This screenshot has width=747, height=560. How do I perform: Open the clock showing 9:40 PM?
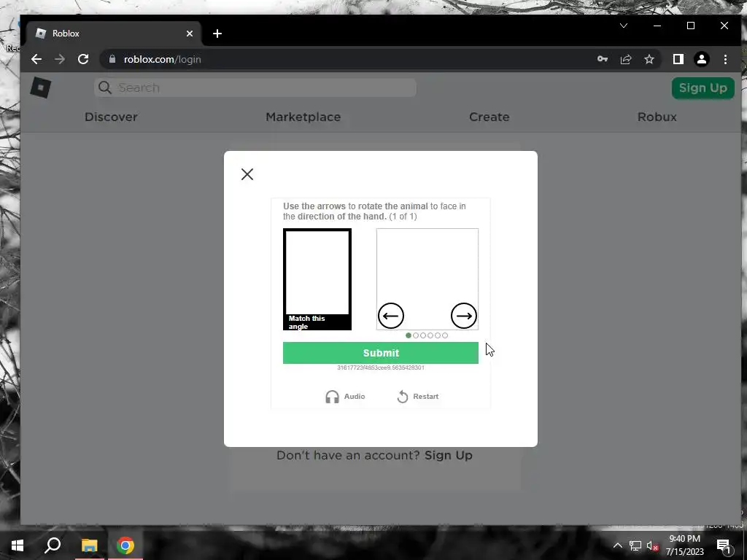[x=684, y=545]
